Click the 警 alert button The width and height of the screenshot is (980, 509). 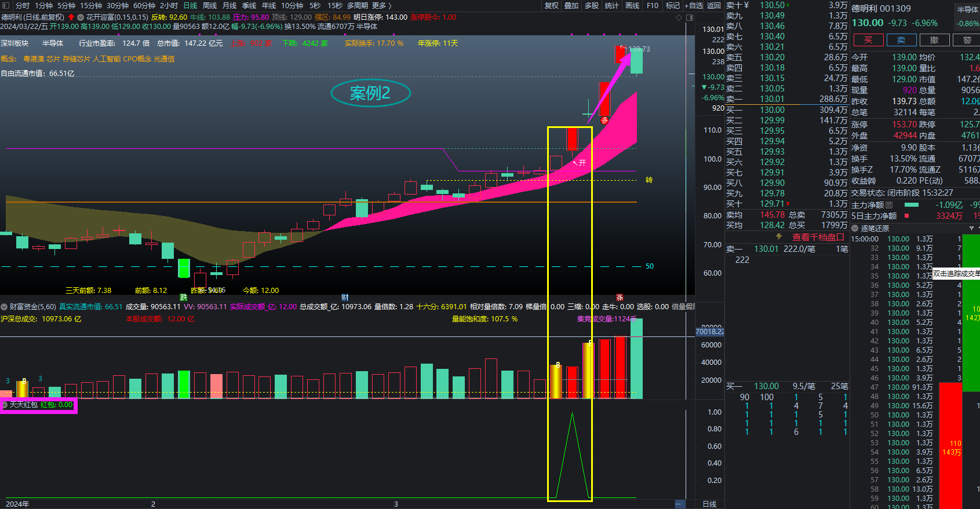click(967, 40)
